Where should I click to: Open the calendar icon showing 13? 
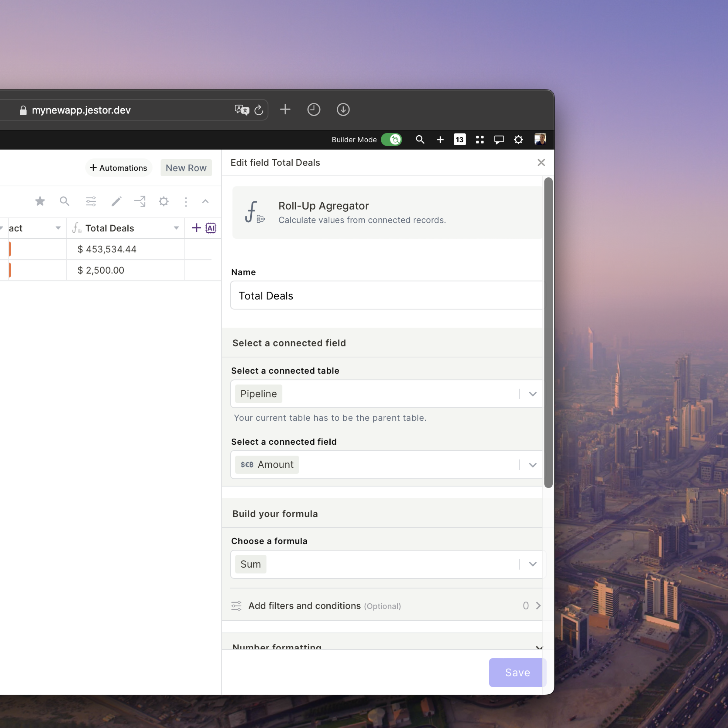point(459,140)
